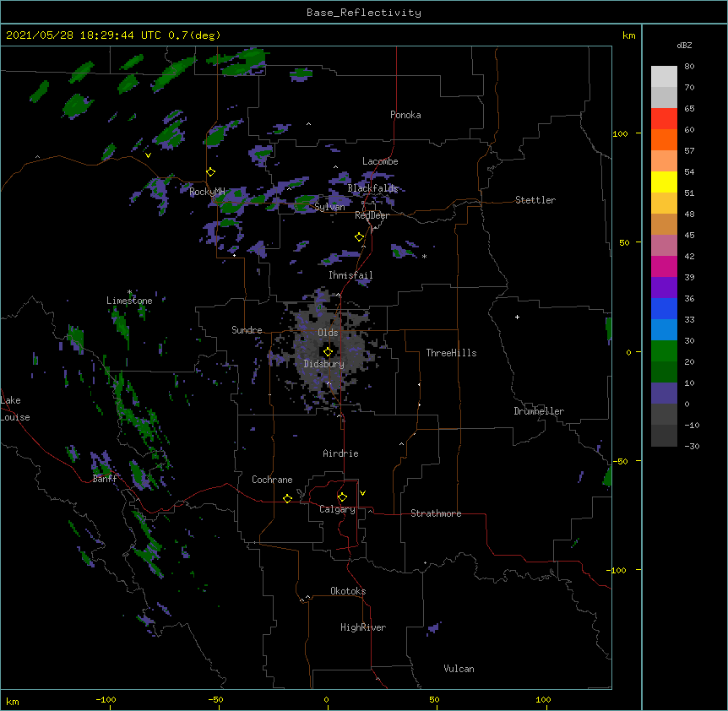The width and height of the screenshot is (728, 711).
Task: Click the Base_Reflectivity title
Action: pyautogui.click(x=364, y=13)
